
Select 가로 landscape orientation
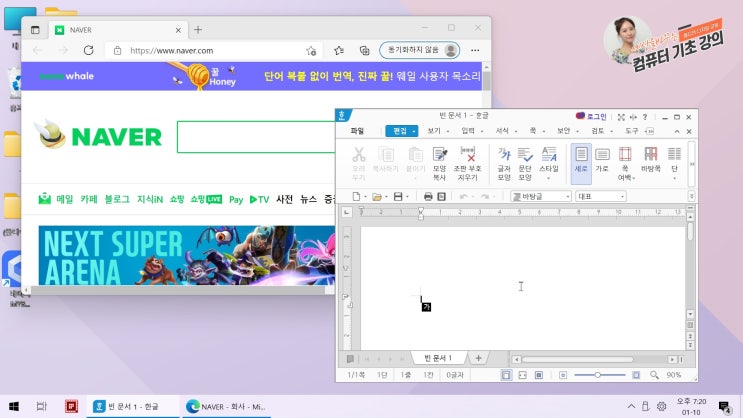[602, 160]
